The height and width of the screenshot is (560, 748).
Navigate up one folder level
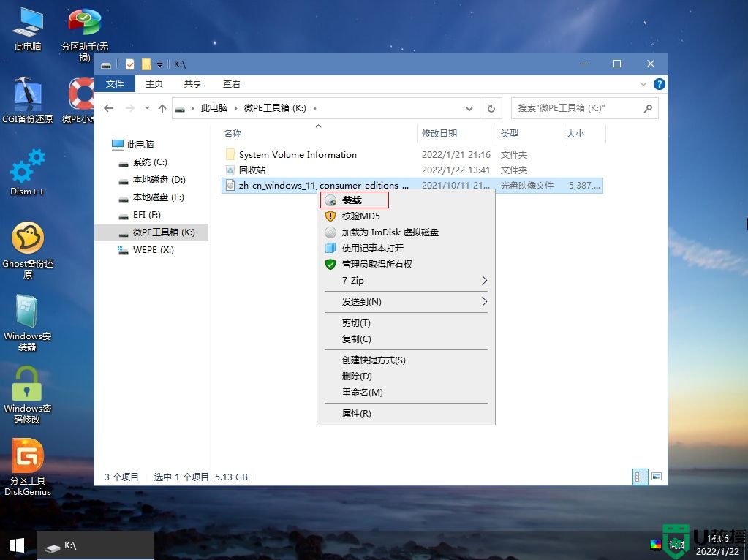[162, 107]
